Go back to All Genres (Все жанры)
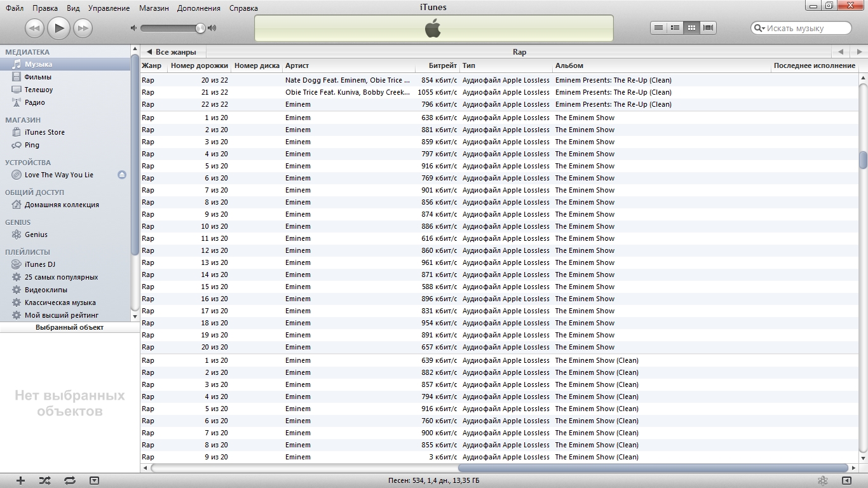 (172, 52)
